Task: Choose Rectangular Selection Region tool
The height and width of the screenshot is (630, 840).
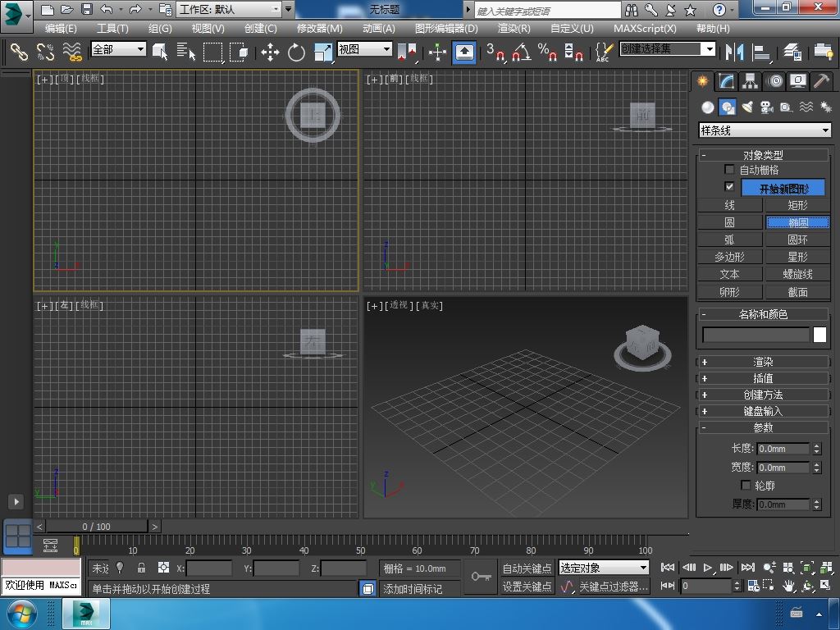Action: [213, 52]
